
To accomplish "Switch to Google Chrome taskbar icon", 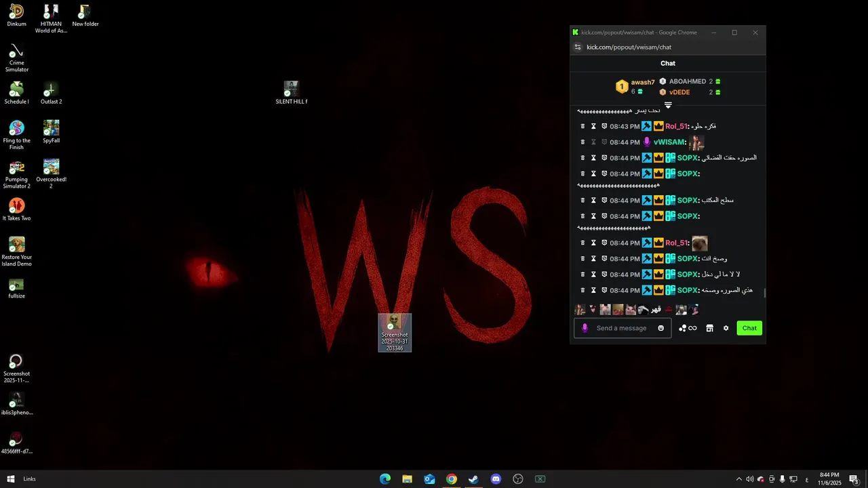I will [452, 479].
